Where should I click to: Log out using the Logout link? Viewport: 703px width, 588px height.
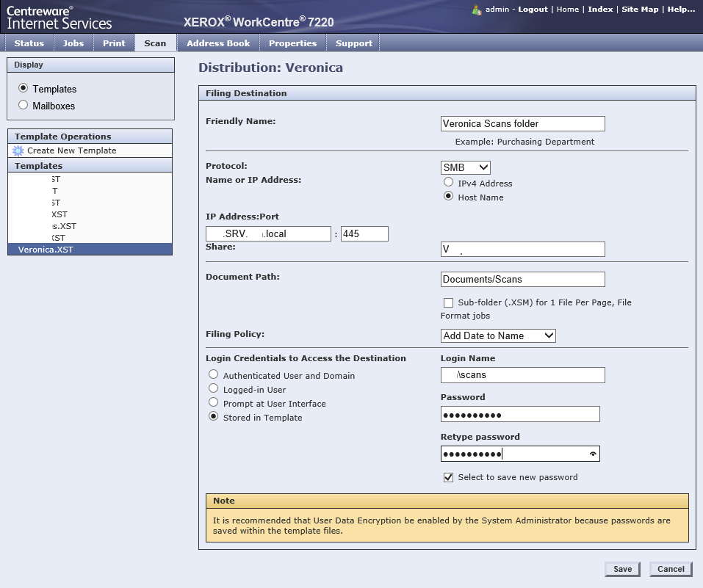pyautogui.click(x=532, y=10)
